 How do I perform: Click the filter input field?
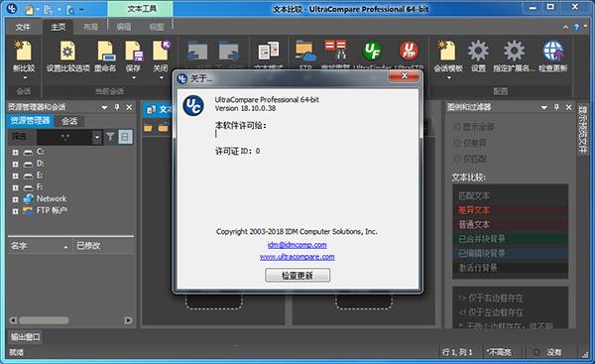click(x=64, y=137)
